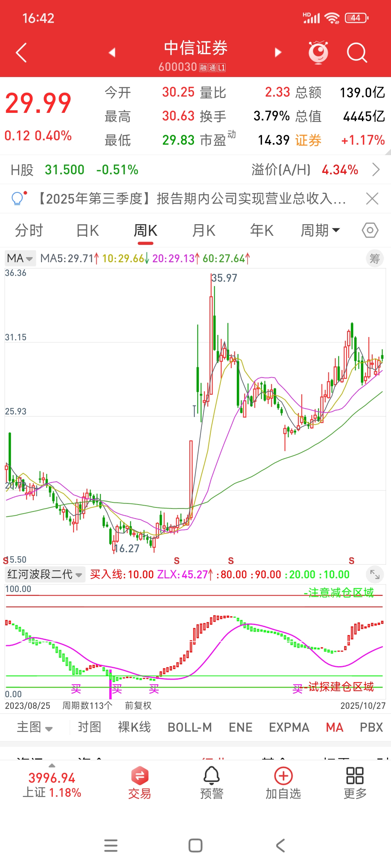The width and height of the screenshot is (391, 868).
Task: Switch to 分时 chart tab
Action: tap(29, 230)
